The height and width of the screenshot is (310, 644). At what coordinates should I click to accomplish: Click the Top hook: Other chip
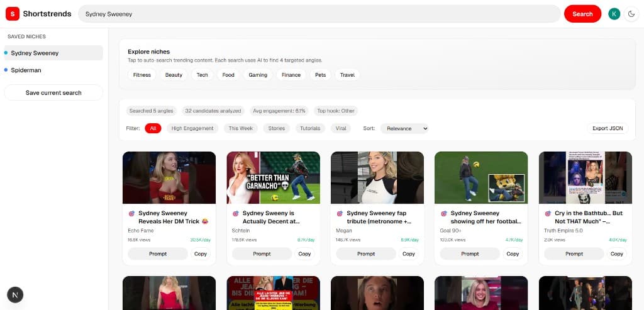coord(336,111)
